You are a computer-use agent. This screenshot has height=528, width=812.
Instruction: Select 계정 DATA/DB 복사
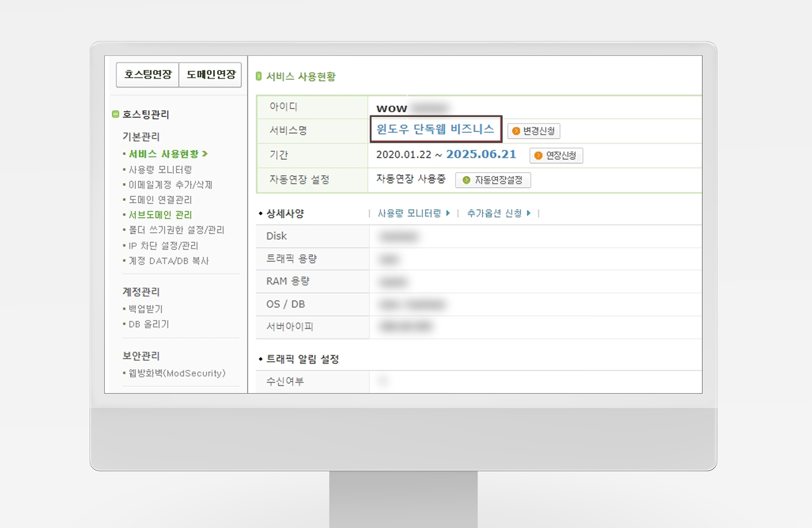tap(169, 261)
